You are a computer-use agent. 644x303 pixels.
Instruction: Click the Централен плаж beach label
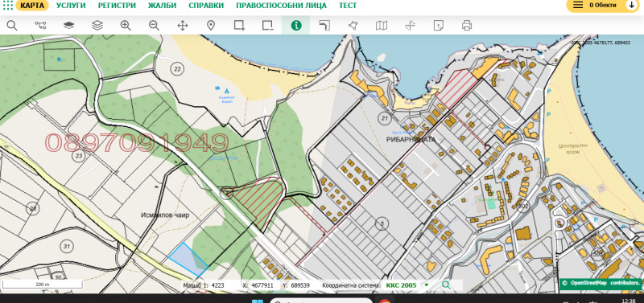[573, 149]
